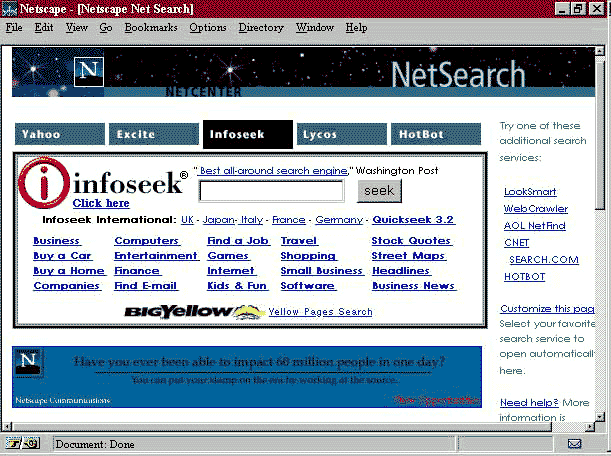Viewport: 611px width, 456px height.
Task: Open the Buy a Home link
Action: click(x=69, y=271)
